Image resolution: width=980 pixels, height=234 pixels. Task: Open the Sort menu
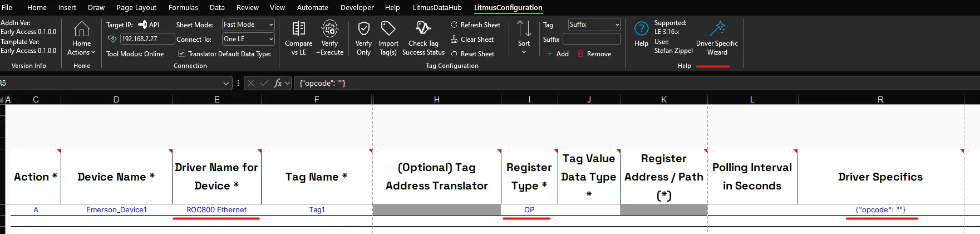click(524, 38)
